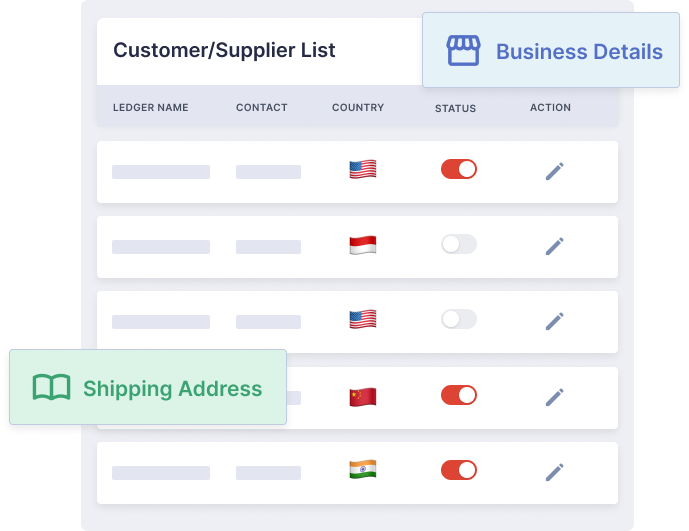Click the pencil icon in the China row

(555, 397)
